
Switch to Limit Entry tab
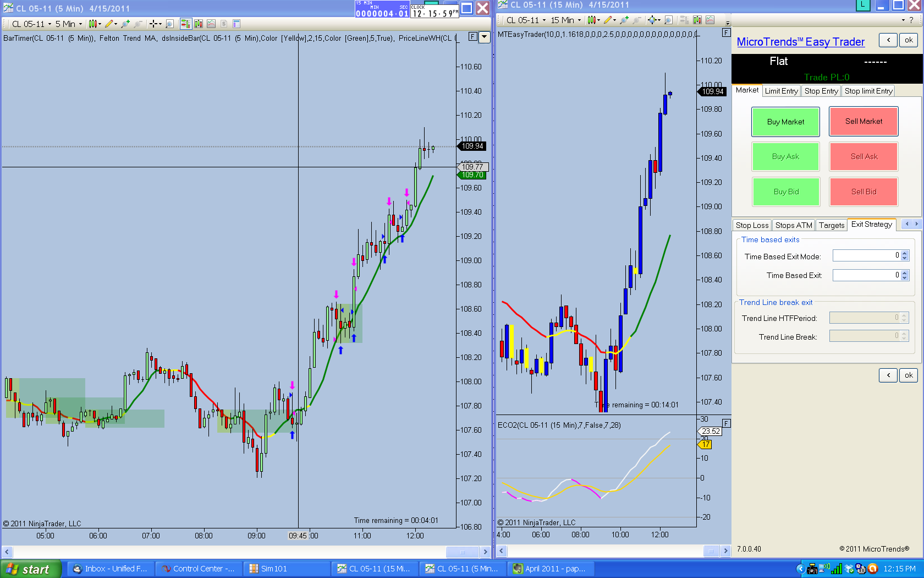[x=781, y=91]
